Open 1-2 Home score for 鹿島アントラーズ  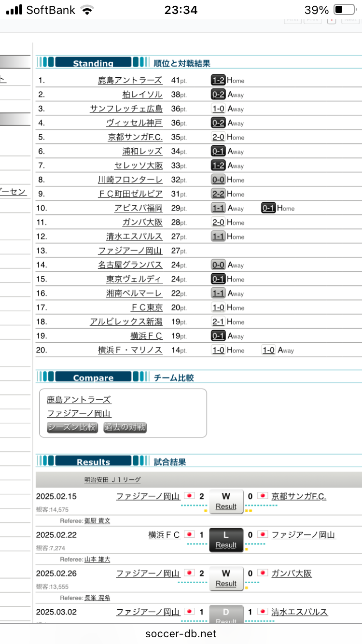(x=218, y=81)
